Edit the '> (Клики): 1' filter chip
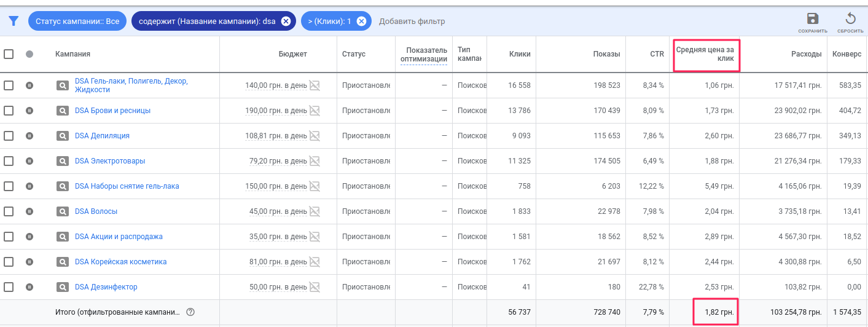Image resolution: width=868 pixels, height=327 pixels. pos(329,21)
